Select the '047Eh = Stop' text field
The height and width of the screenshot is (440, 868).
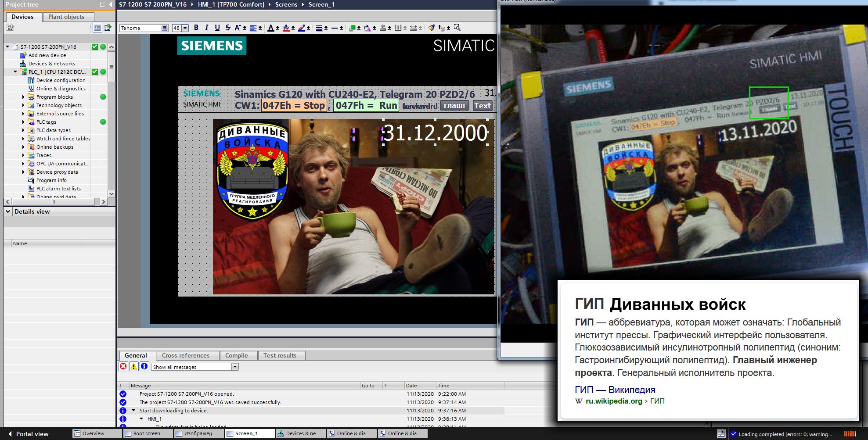pyautogui.click(x=294, y=105)
